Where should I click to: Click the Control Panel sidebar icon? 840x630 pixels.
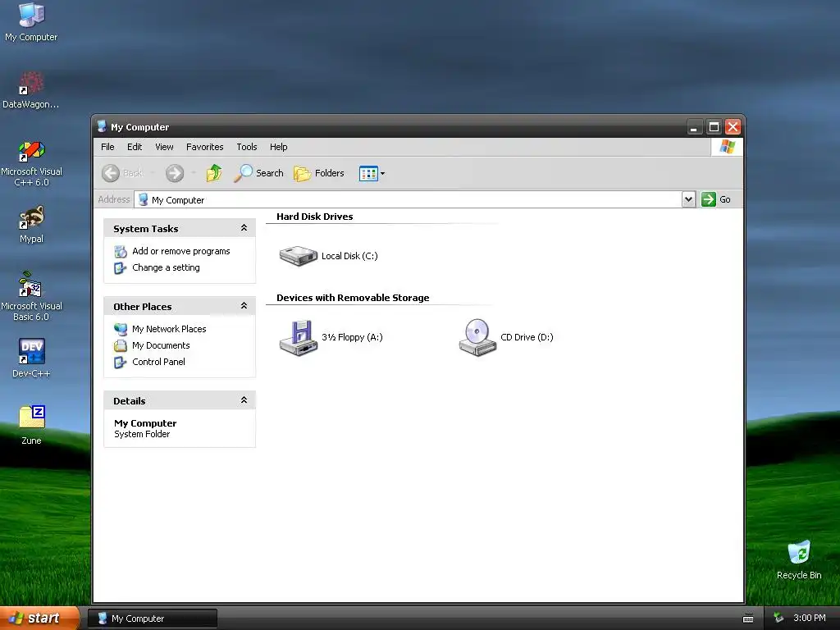(121, 362)
